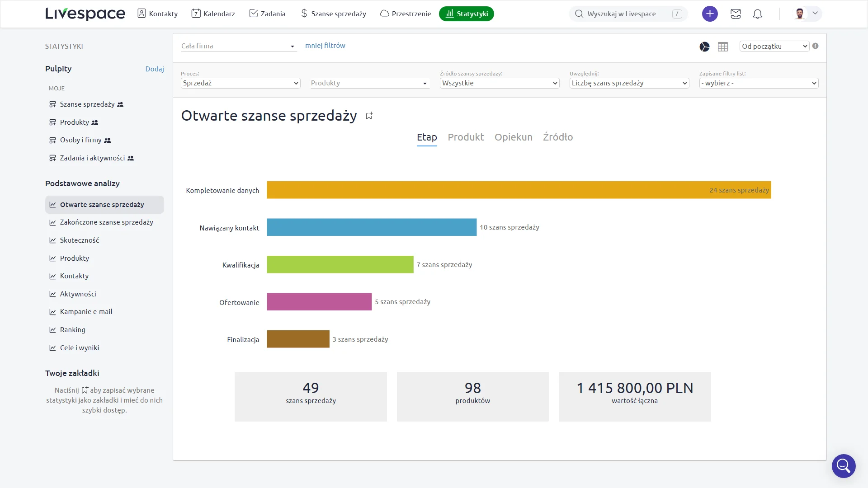Bookmark the Otwarte szanse sprzedaży chart

[369, 116]
